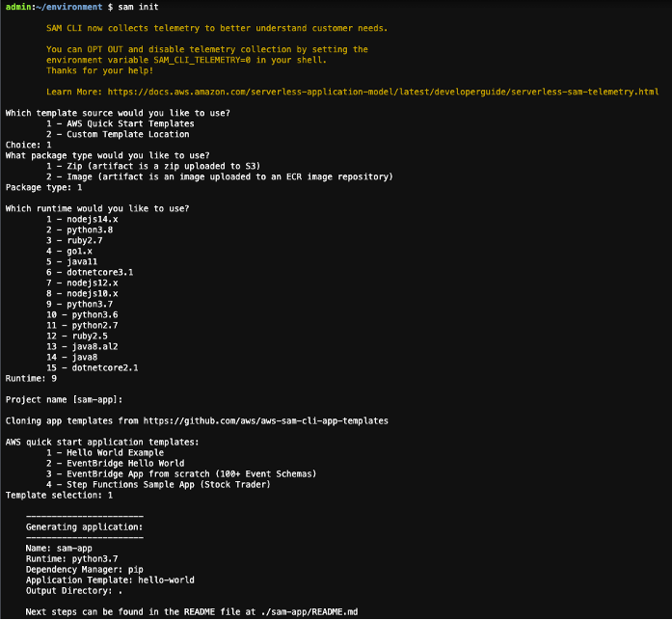Screen dimensions: 672x620
Task: Click the 'Runtime: 9' line
Action: (x=31, y=378)
